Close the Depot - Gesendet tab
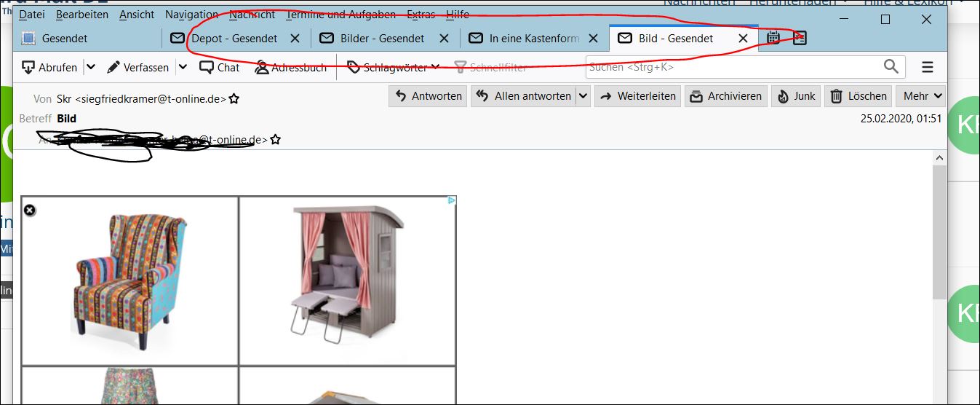Screen dimensions: 980x405 pyautogui.click(x=295, y=39)
